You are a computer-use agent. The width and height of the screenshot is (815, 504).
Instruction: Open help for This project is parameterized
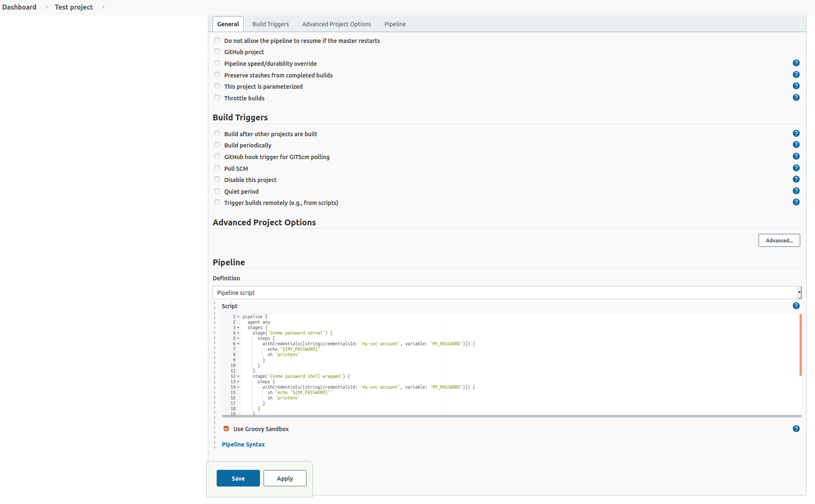tap(796, 86)
